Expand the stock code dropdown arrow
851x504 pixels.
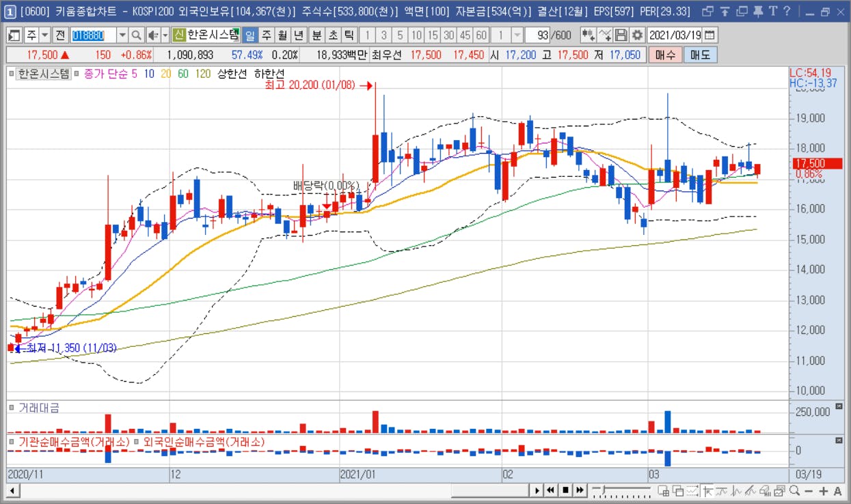tap(122, 35)
